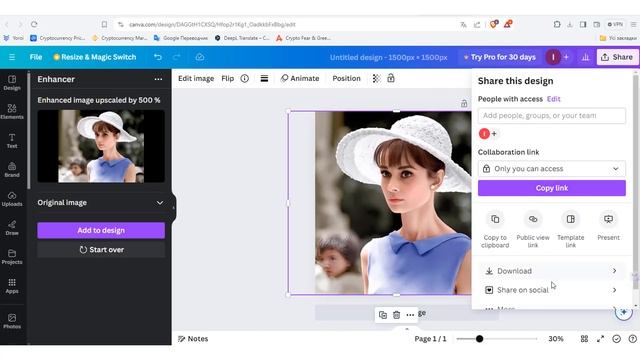Click the image info icon
Viewport: 640px width, 360px height.
(x=244, y=78)
